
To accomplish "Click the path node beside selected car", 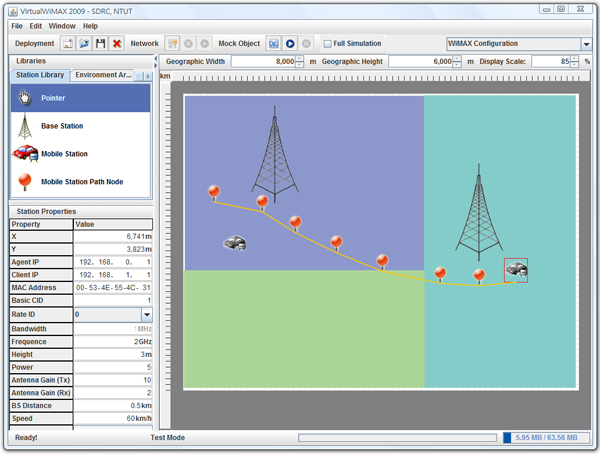I will (x=479, y=277).
